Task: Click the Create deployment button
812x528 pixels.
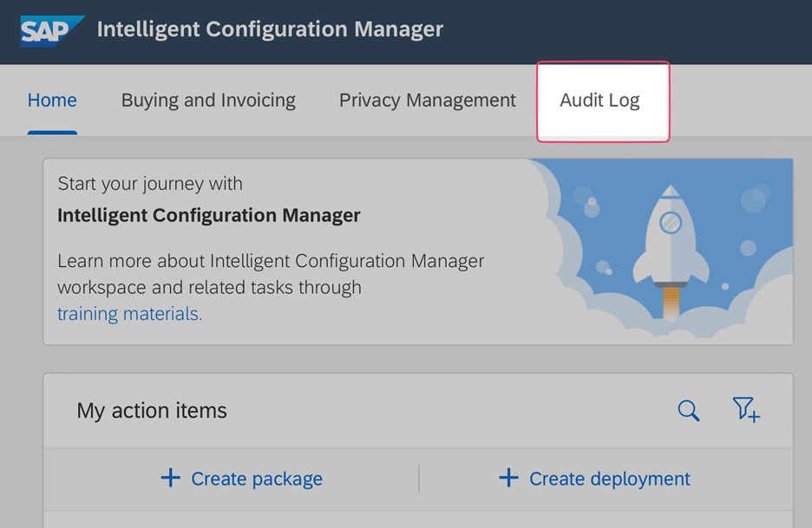Action: point(594,479)
